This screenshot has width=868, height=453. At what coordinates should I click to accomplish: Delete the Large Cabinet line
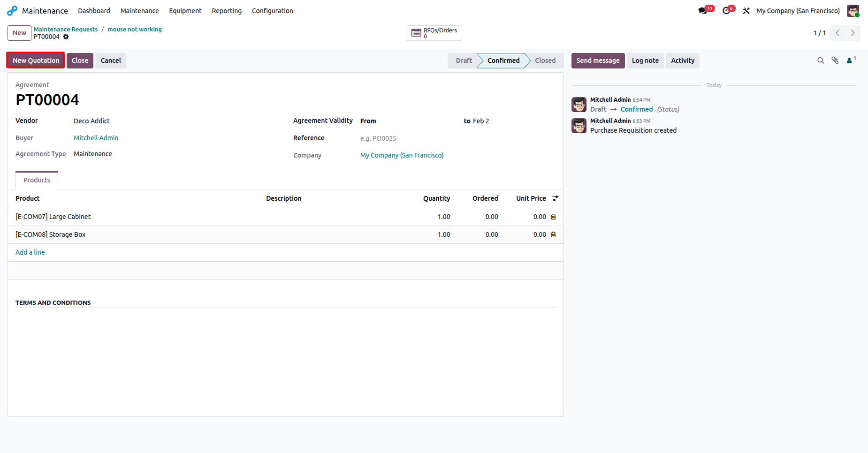[x=553, y=217]
